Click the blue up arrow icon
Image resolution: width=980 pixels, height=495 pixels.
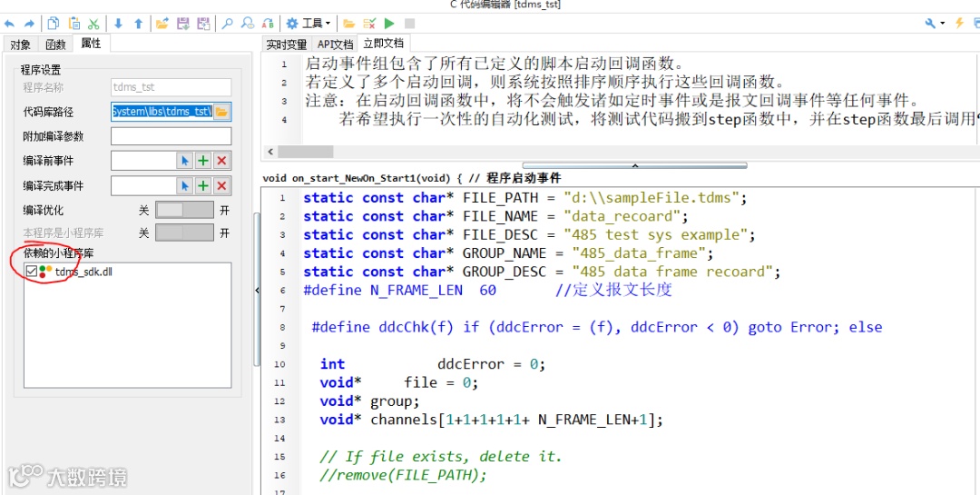click(138, 24)
